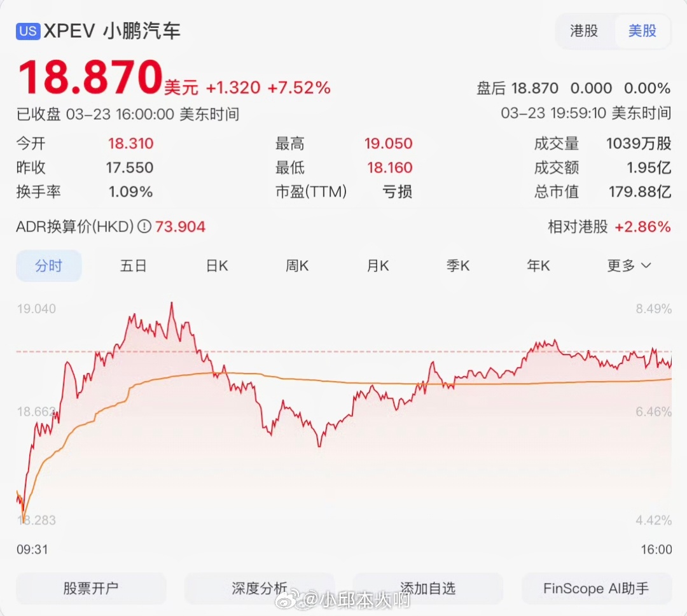Image resolution: width=687 pixels, height=616 pixels.
Task: View the 月K chart tab
Action: (x=378, y=266)
